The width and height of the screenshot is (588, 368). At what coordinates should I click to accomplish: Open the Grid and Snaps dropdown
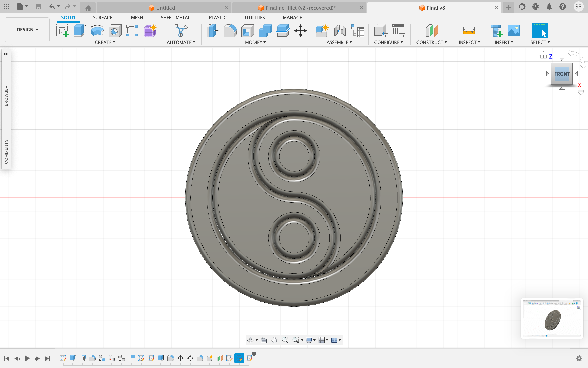[323, 340]
